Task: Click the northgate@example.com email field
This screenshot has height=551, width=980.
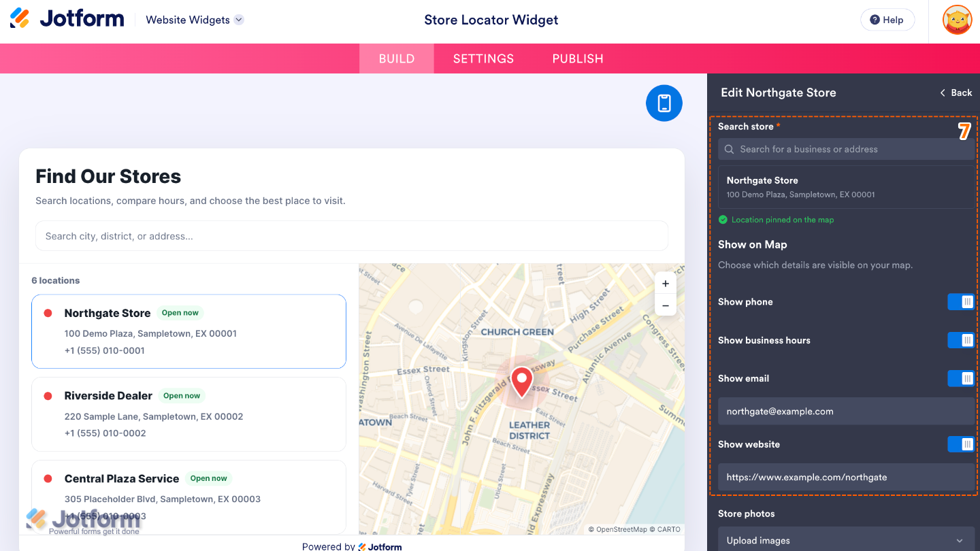Action: coord(846,412)
